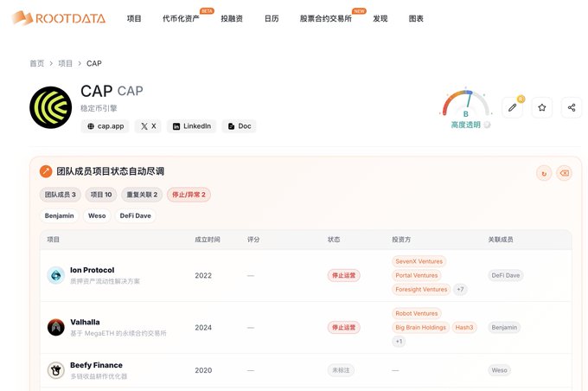The width and height of the screenshot is (588, 391).
Task: Click the 未标注 status badge
Action: click(x=341, y=370)
